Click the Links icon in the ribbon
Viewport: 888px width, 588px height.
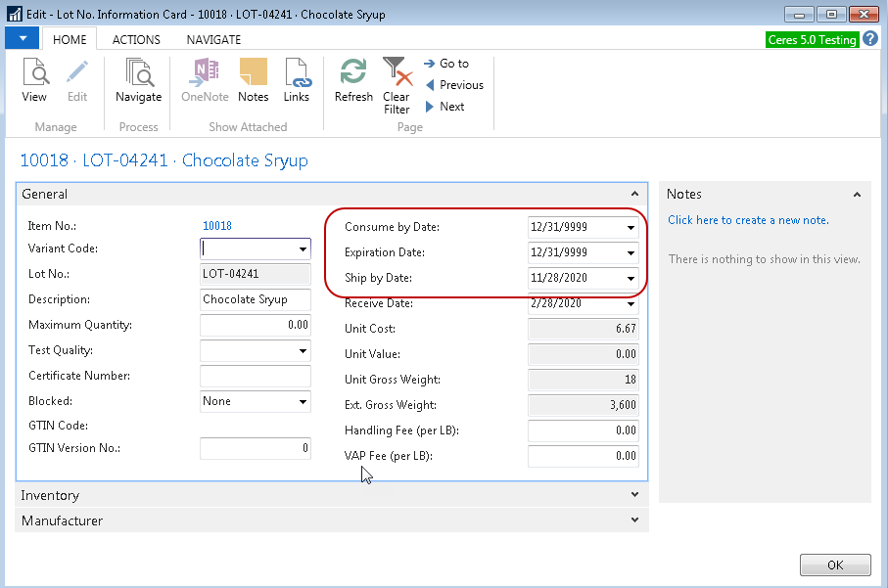[297, 80]
